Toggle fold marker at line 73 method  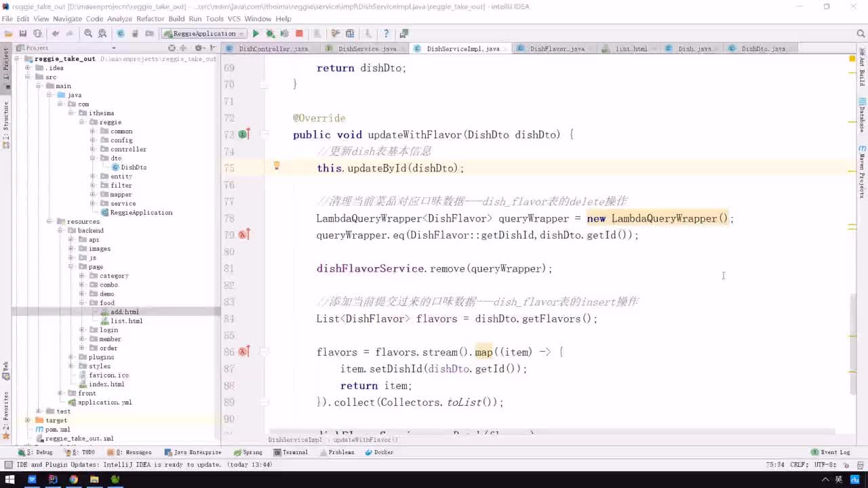264,134
